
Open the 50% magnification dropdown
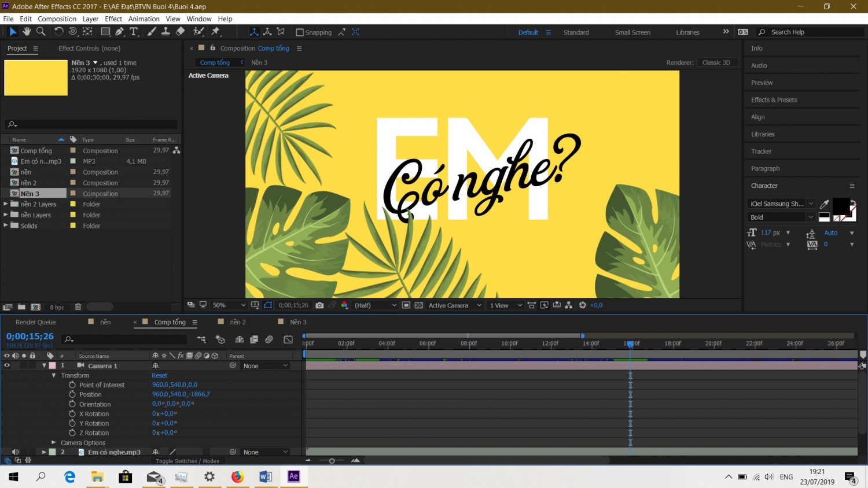[229, 305]
